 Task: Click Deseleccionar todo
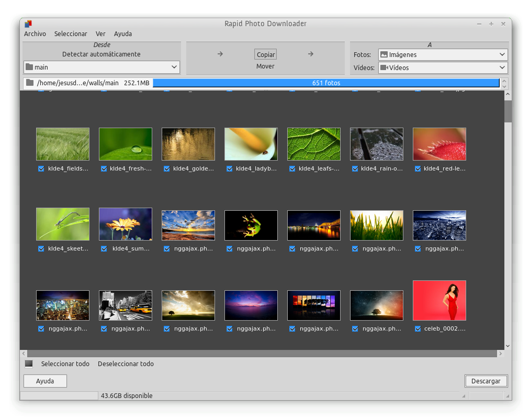[x=126, y=364]
